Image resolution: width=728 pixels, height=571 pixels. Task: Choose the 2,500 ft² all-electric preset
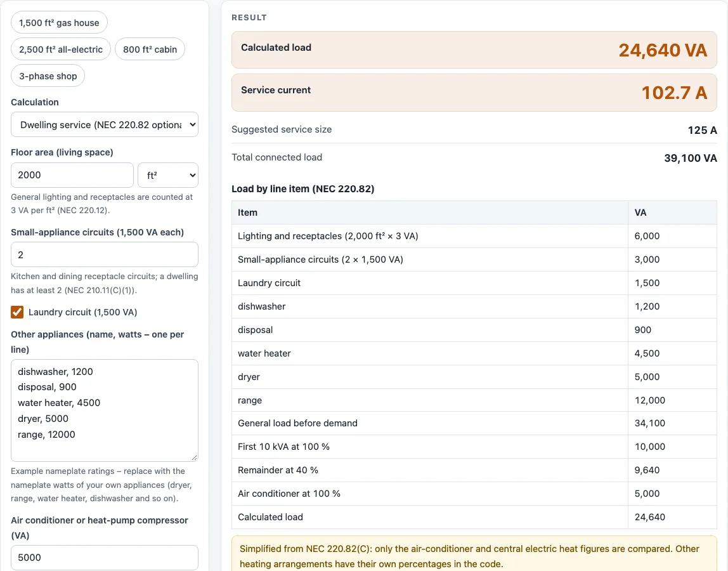[61, 49]
